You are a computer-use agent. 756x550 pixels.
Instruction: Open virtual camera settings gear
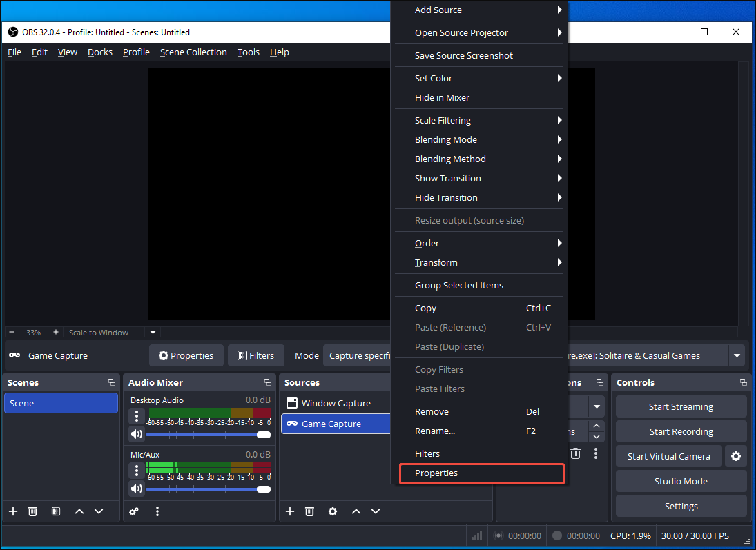pyautogui.click(x=735, y=456)
